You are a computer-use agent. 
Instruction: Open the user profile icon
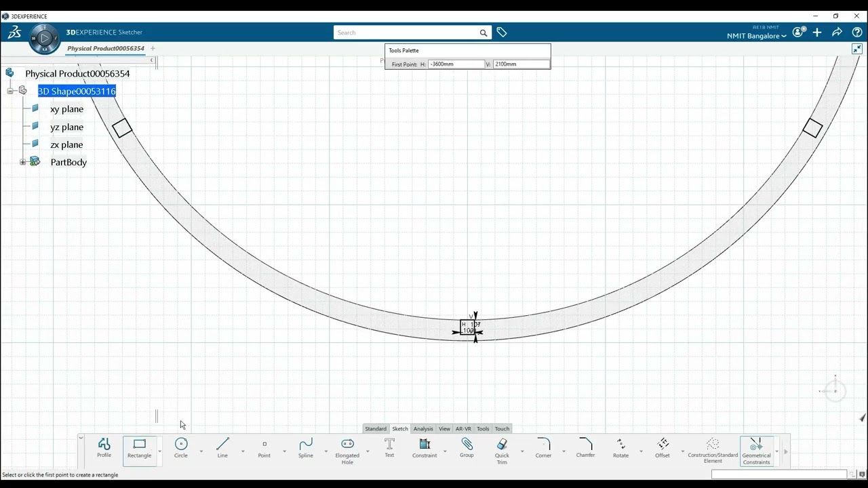click(799, 32)
